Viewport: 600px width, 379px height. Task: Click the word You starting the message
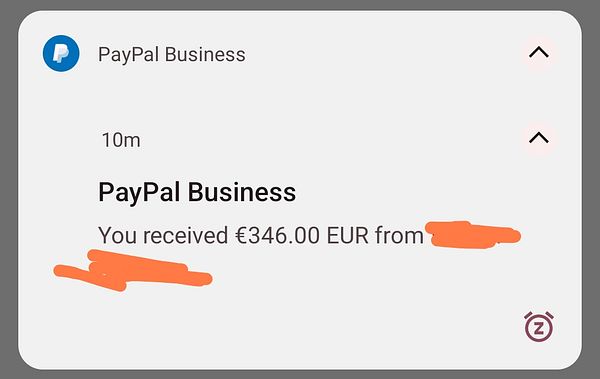(x=117, y=235)
